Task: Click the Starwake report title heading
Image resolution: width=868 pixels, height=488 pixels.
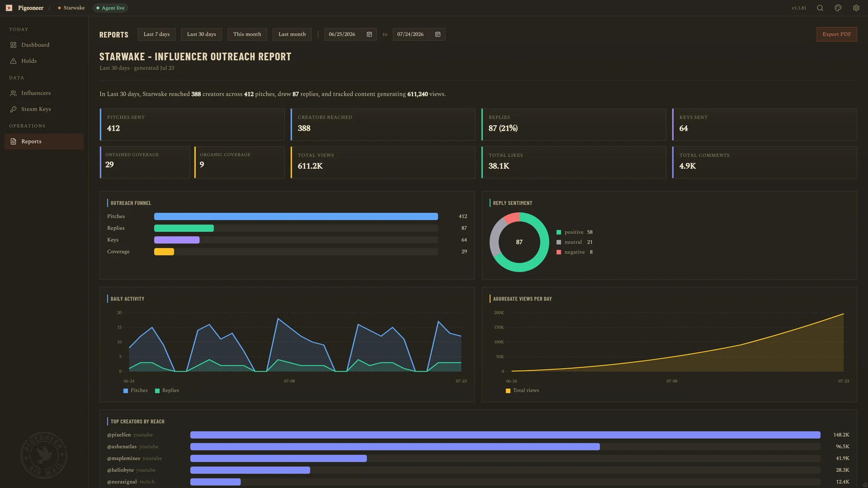Action: coord(195,57)
